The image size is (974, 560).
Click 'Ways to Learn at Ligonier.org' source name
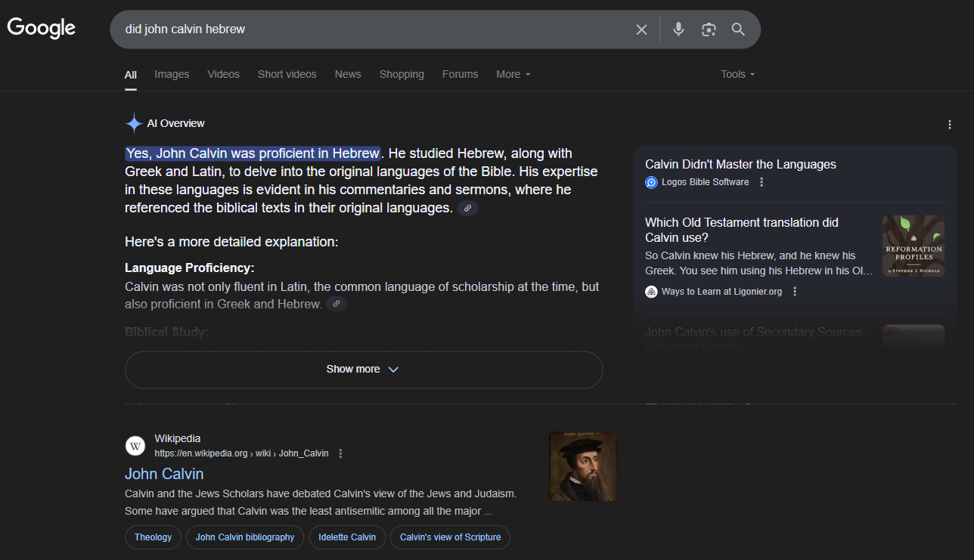(x=721, y=292)
